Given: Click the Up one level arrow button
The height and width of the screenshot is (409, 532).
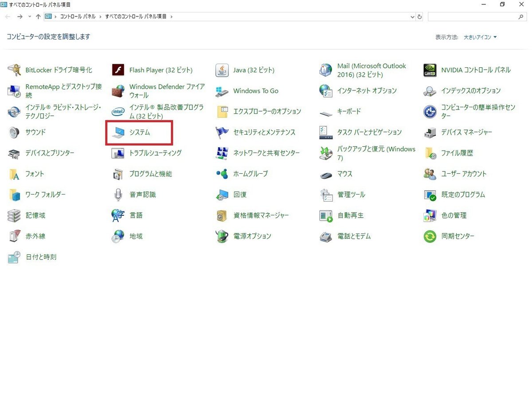Looking at the screenshot, I should (38, 17).
